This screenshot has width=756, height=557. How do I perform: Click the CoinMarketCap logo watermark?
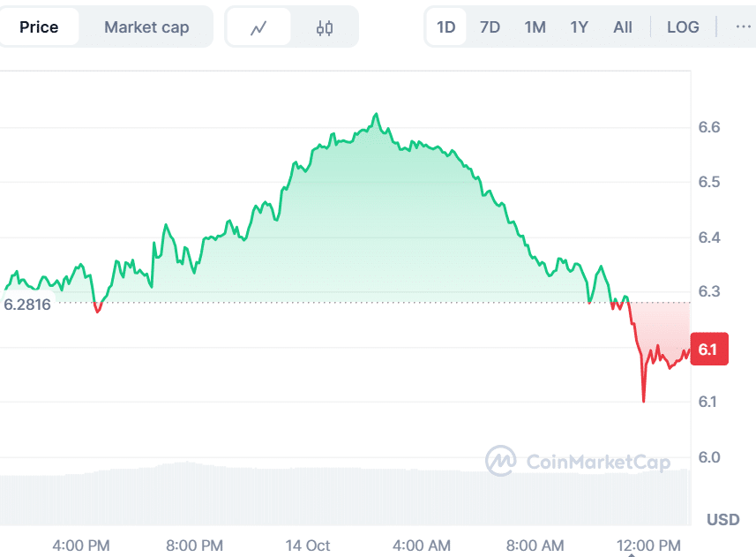[x=578, y=461]
